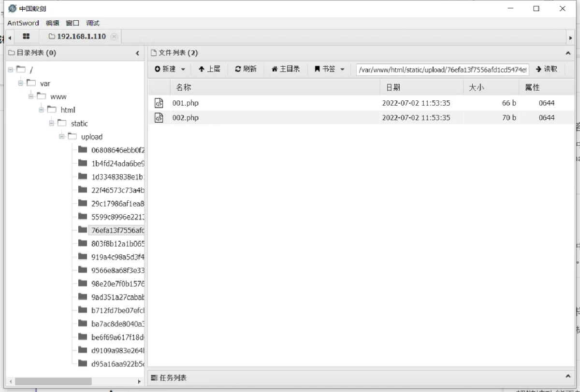Open the home grid tab icon
Image resolution: width=580 pixels, height=392 pixels.
(x=26, y=36)
